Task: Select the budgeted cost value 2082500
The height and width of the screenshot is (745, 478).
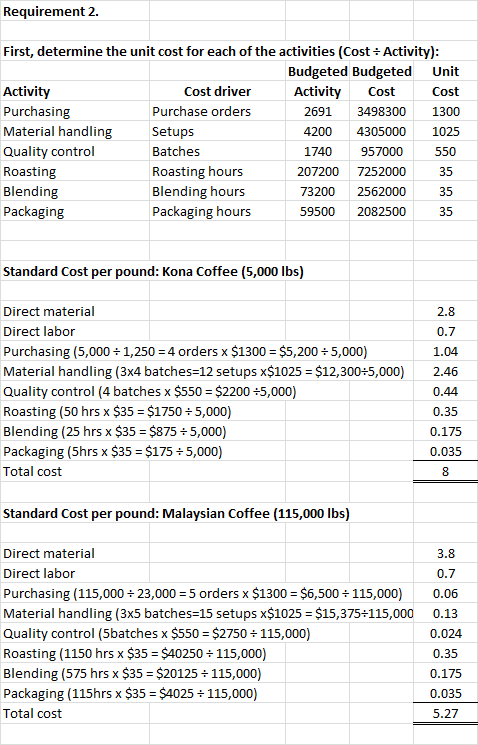Action: click(x=381, y=211)
